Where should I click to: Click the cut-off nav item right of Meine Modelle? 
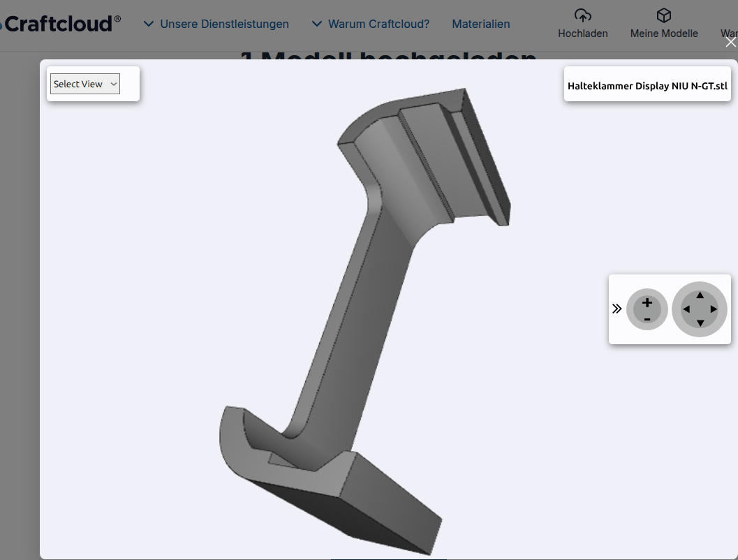point(729,33)
